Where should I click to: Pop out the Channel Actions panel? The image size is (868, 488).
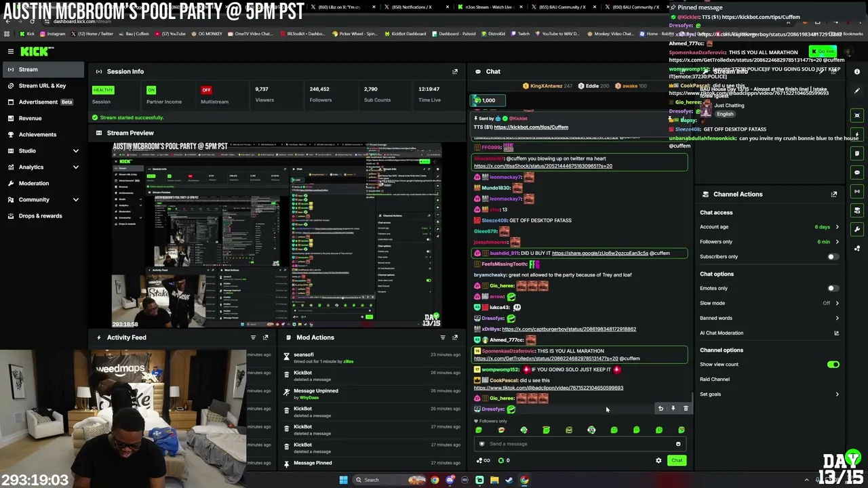(x=834, y=195)
